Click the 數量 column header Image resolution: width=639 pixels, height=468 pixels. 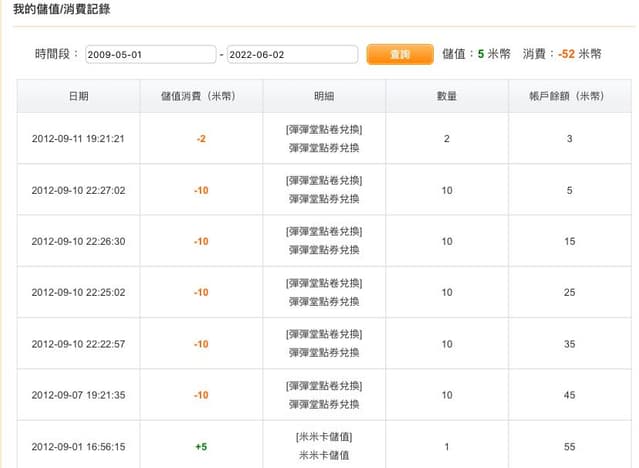tap(447, 97)
